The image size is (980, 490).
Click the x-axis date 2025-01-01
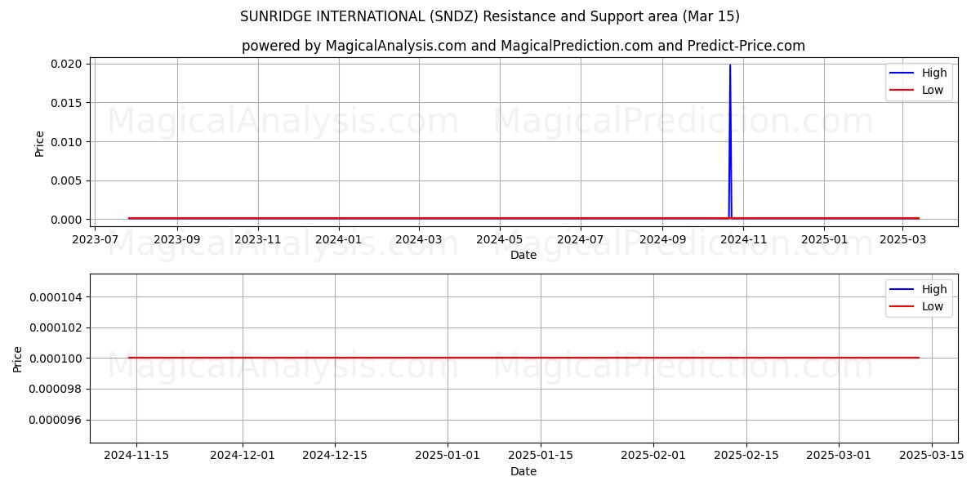(x=448, y=456)
